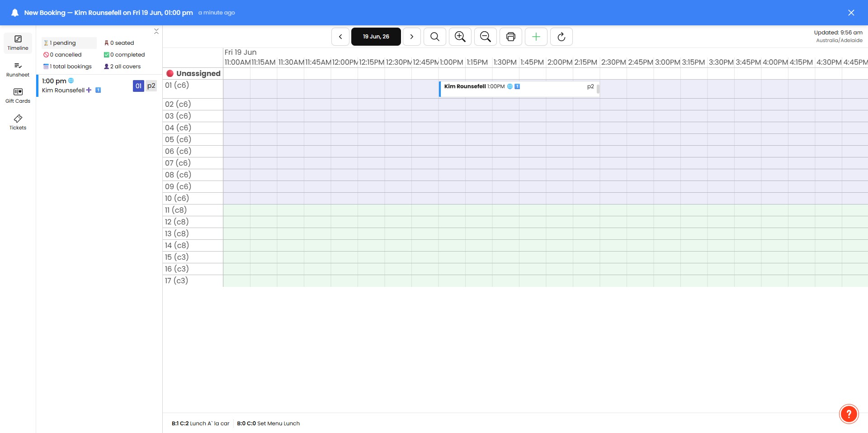This screenshot has height=433, width=868.
Task: Click 4:00PM time column header
Action: tap(775, 62)
